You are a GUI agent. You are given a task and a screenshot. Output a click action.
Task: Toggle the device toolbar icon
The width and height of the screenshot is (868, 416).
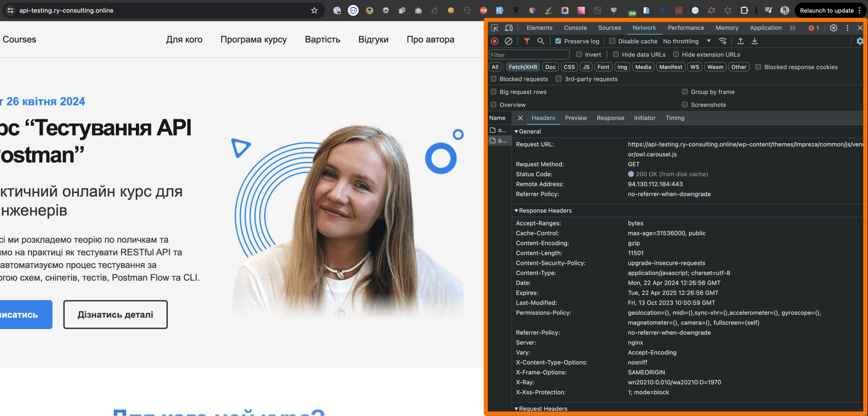(509, 28)
